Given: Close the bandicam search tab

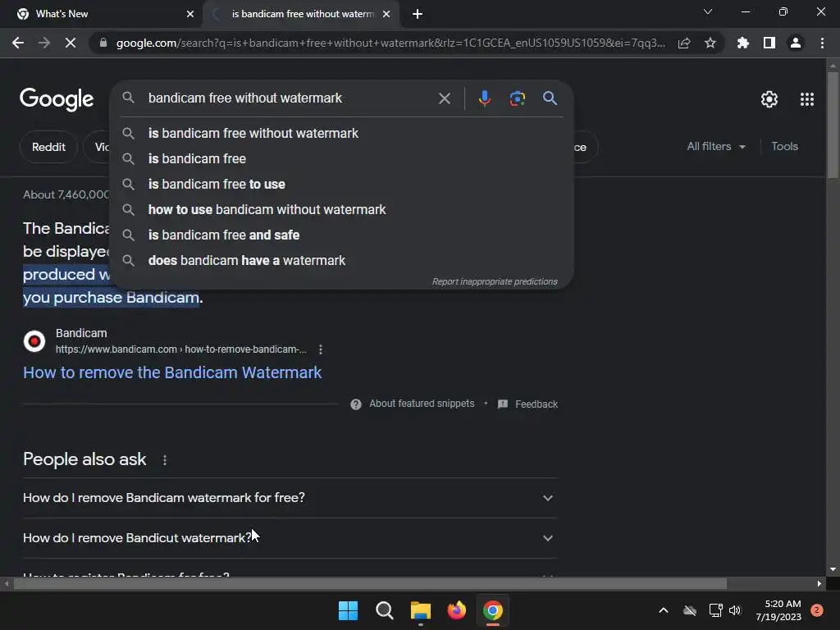Looking at the screenshot, I should tap(386, 15).
